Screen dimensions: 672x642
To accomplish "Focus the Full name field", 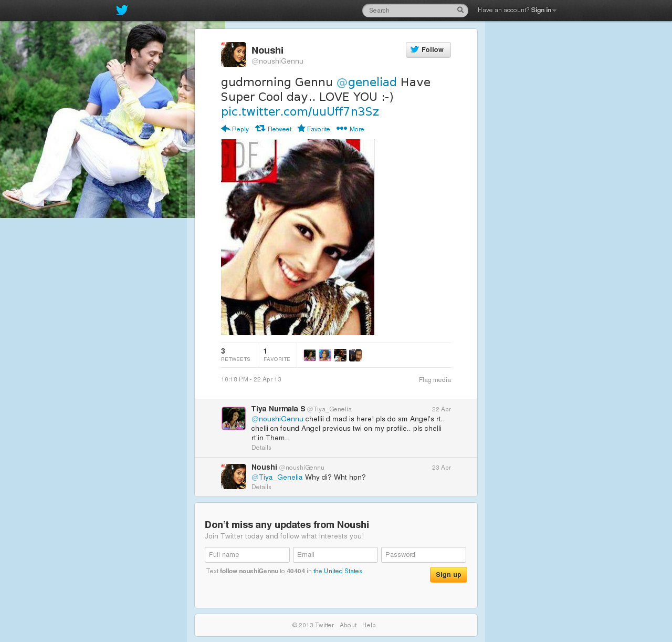I will 247,555.
